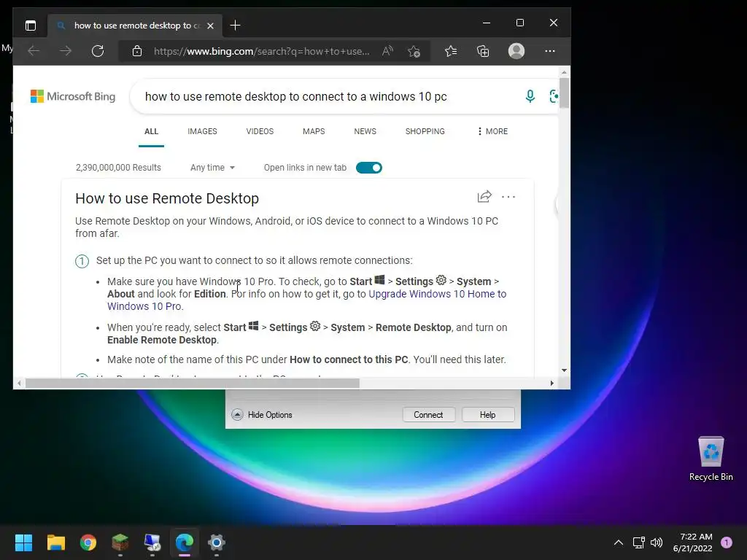This screenshot has width=747, height=560.
Task: Activate Read aloud icon in address bar
Action: [x=388, y=51]
